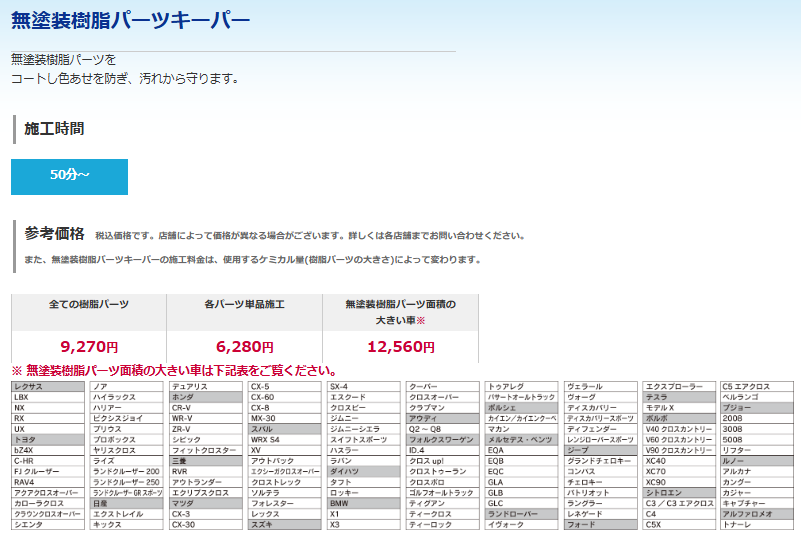Select the グランドチェロキー table entry

tap(599, 461)
